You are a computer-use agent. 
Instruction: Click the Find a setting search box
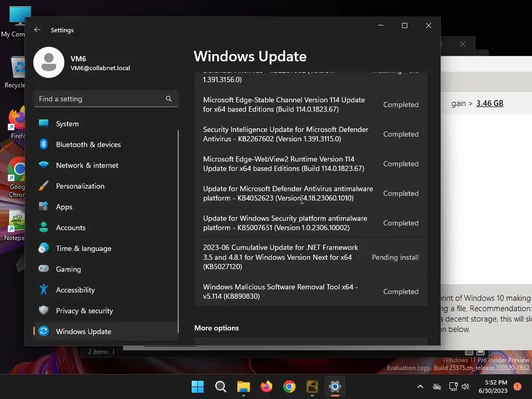106,99
